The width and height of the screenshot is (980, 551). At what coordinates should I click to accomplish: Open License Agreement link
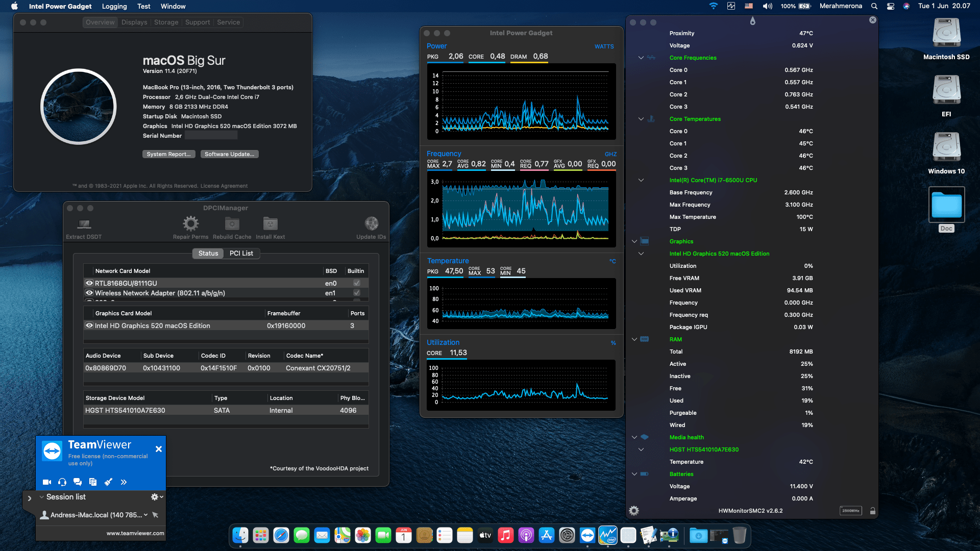pyautogui.click(x=224, y=186)
